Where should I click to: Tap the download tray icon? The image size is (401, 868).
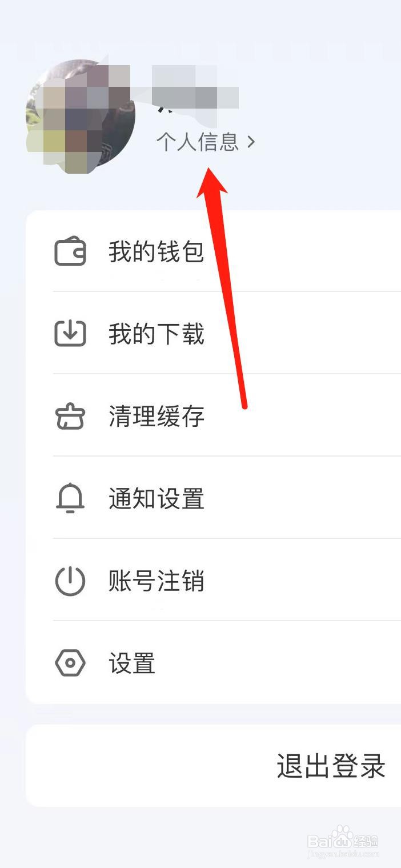(70, 334)
